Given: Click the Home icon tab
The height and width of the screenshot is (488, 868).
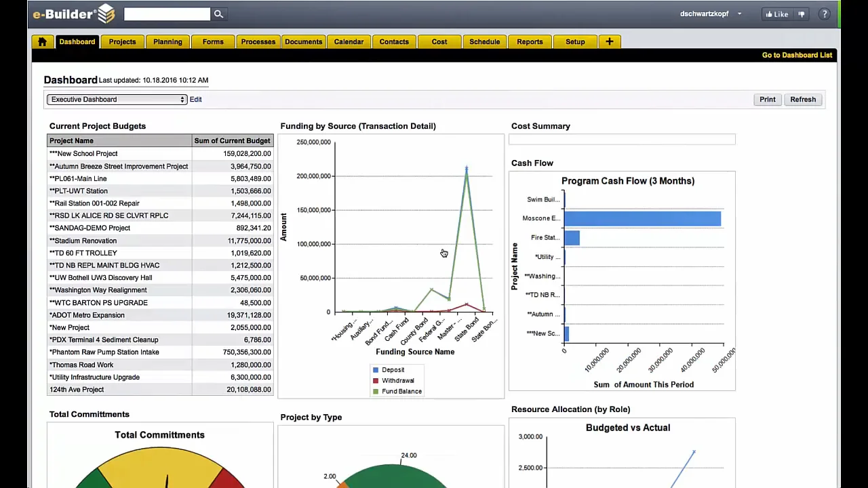Looking at the screenshot, I should tap(42, 42).
